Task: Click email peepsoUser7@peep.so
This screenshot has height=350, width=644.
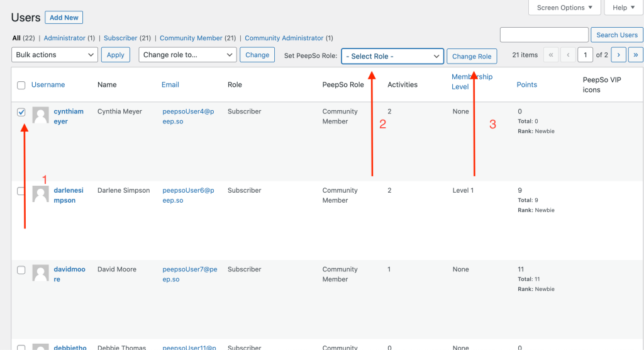Action: (190, 274)
